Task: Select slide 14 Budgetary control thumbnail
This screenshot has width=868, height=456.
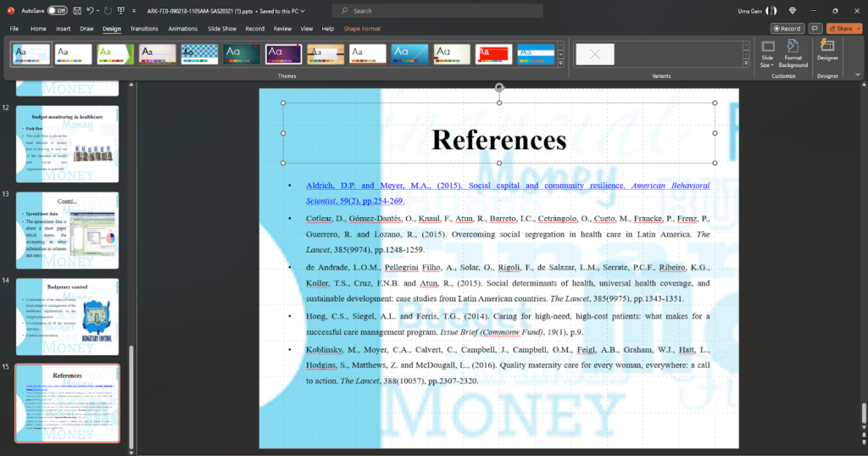Action: pos(68,316)
